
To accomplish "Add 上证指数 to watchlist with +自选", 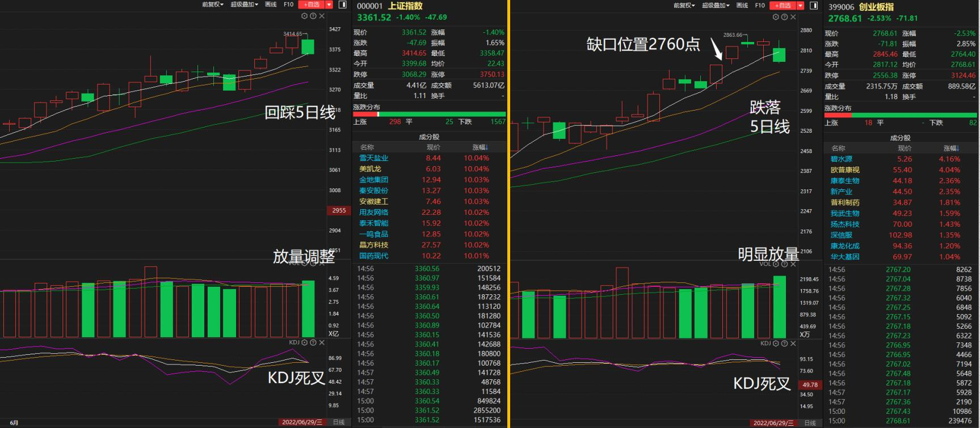I will (x=312, y=5).
